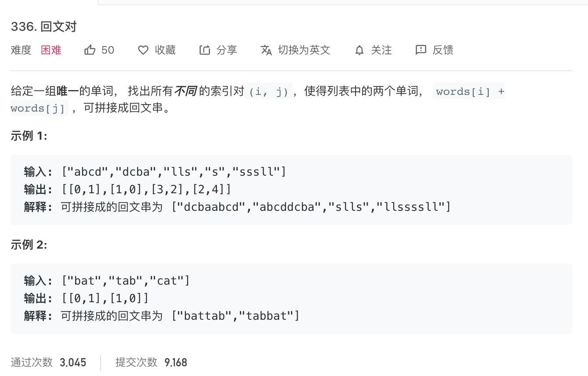Image resolution: width=588 pixels, height=376 pixels.
Task: Click the thumbs-up like icon
Action: pyautogui.click(x=90, y=50)
